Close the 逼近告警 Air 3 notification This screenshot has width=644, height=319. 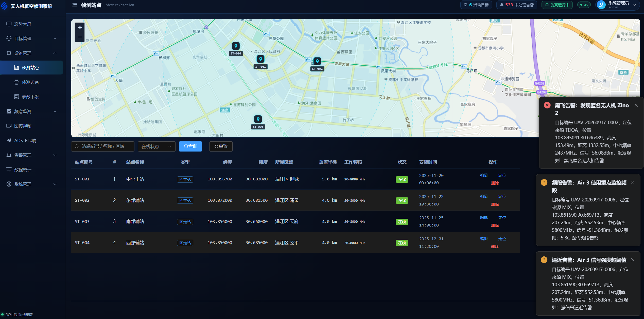pos(633,260)
